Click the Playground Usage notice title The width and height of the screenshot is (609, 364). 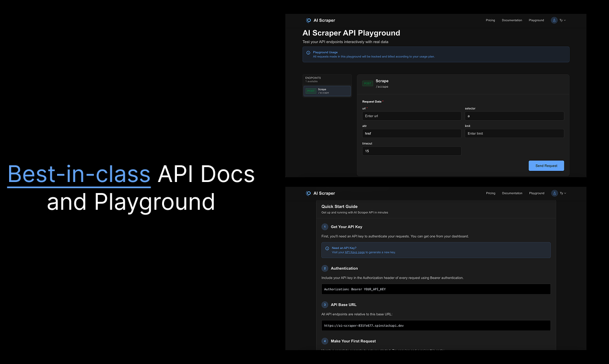325,52
